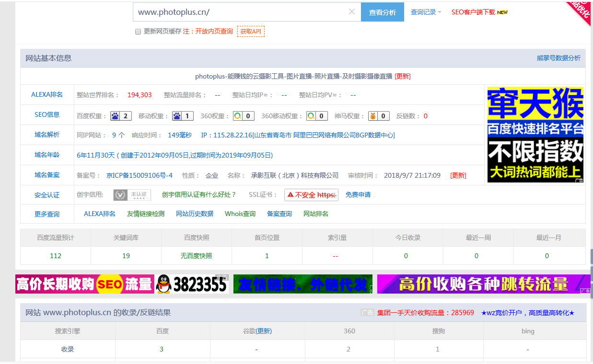593x364 pixels.
Task: Click the 获取API button
Action: (x=251, y=32)
